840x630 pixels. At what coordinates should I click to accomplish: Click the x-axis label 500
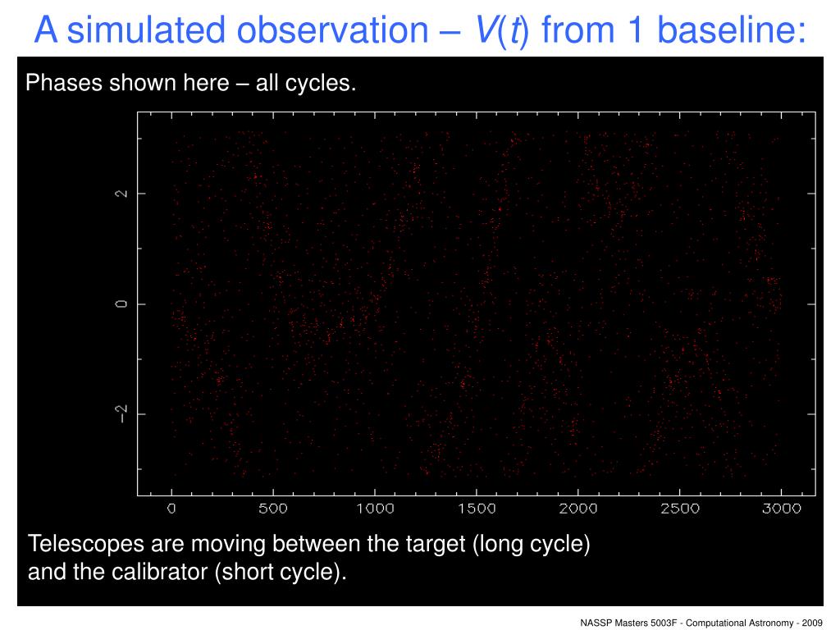273,509
